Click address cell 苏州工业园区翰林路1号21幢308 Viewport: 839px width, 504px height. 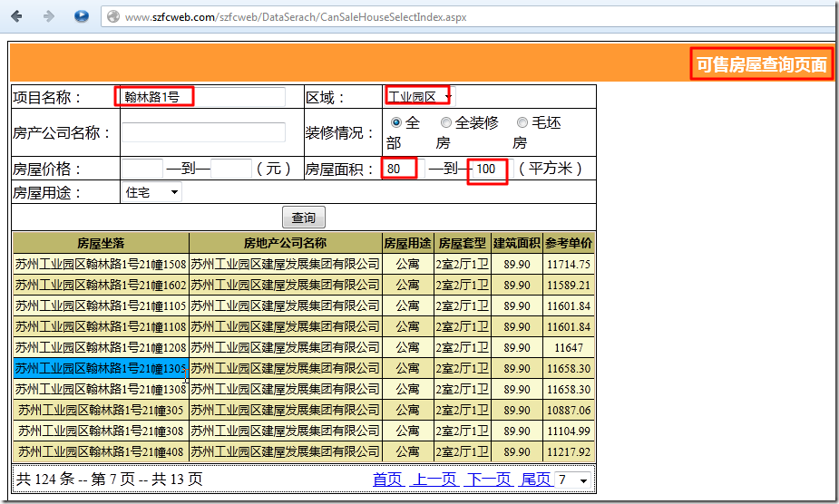click(x=101, y=431)
